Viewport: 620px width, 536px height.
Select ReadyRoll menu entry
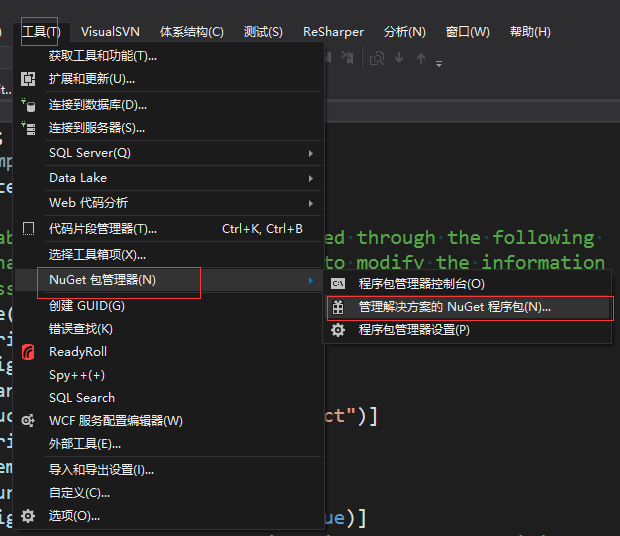coord(168,352)
